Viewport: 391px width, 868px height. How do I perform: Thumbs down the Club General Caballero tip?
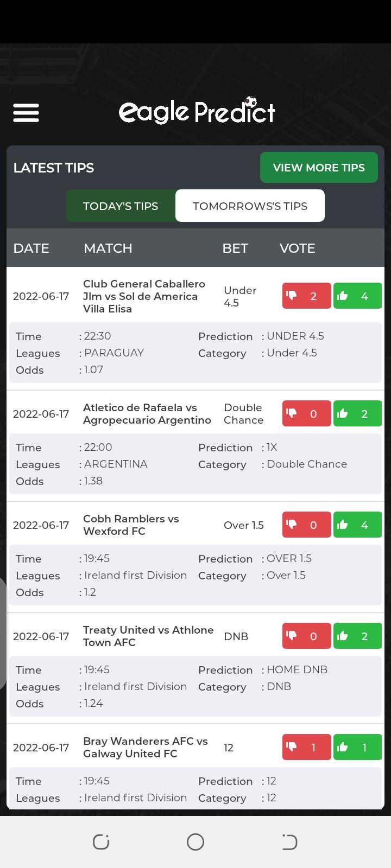[x=306, y=296]
